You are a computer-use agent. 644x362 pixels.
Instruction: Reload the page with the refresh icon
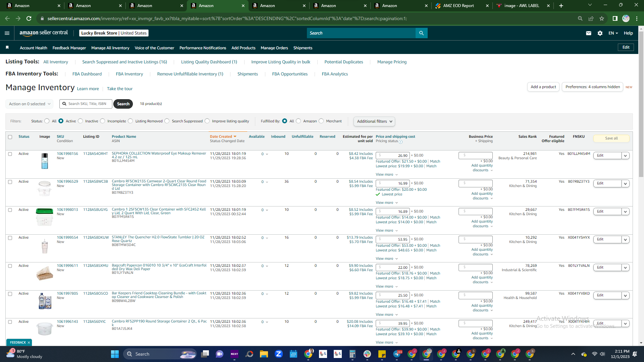(29, 18)
